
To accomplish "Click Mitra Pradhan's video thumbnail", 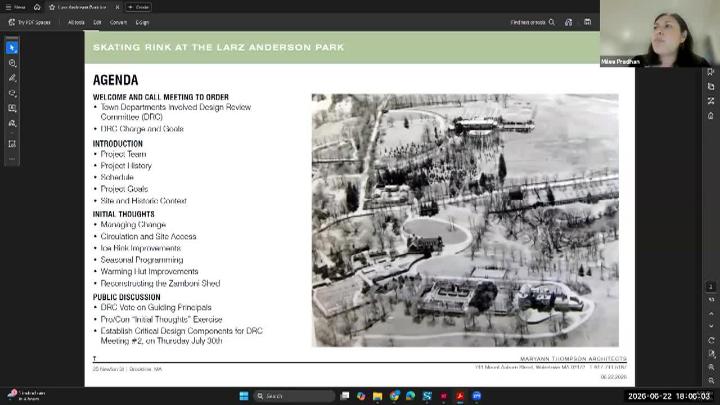I will pos(660,34).
